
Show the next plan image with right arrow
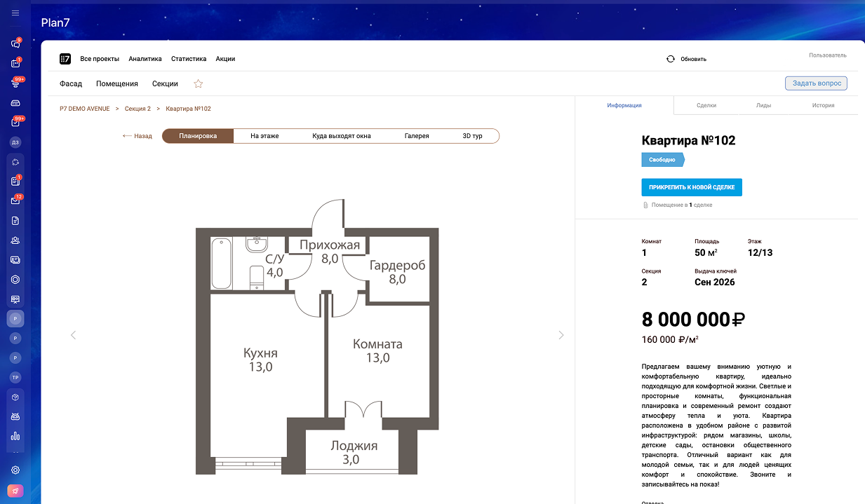[x=561, y=335]
